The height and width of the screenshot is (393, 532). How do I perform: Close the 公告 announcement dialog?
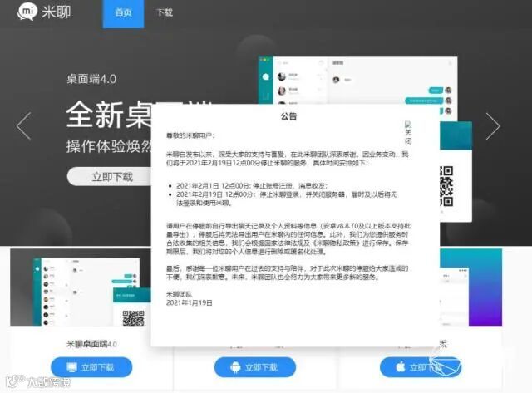(x=408, y=133)
